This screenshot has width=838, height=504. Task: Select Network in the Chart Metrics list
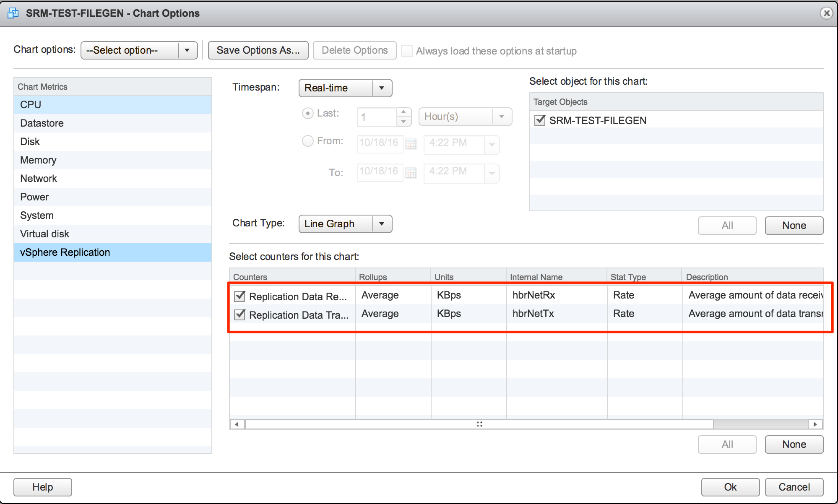(38, 178)
